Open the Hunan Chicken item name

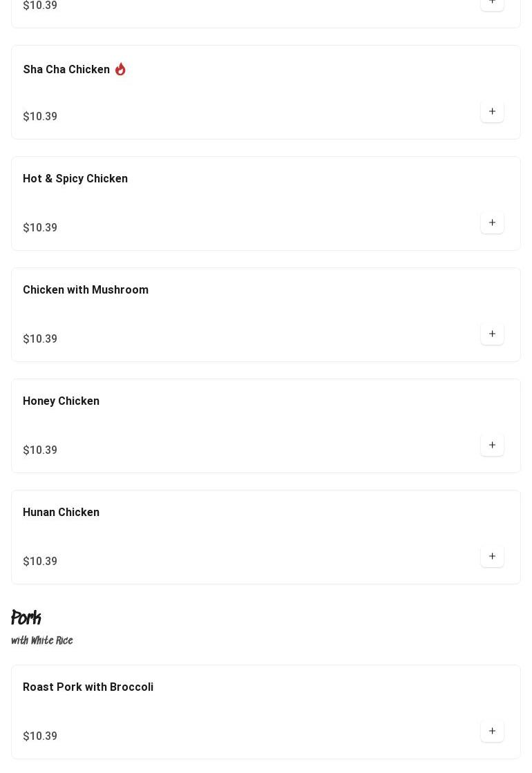point(61,512)
